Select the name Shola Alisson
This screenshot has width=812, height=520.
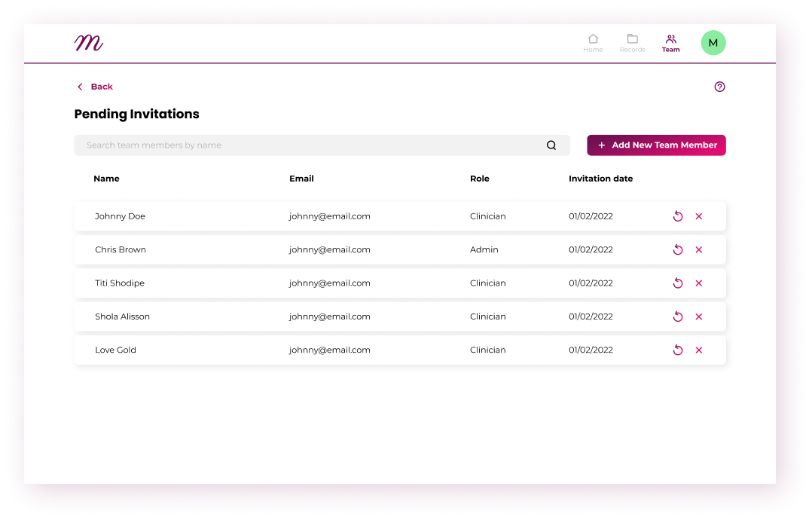[122, 317]
